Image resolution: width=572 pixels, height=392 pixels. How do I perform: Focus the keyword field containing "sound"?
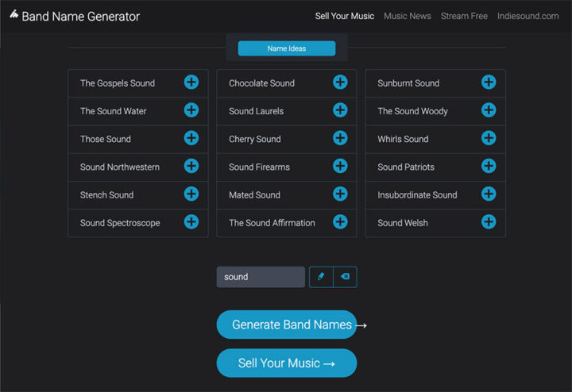tap(261, 277)
